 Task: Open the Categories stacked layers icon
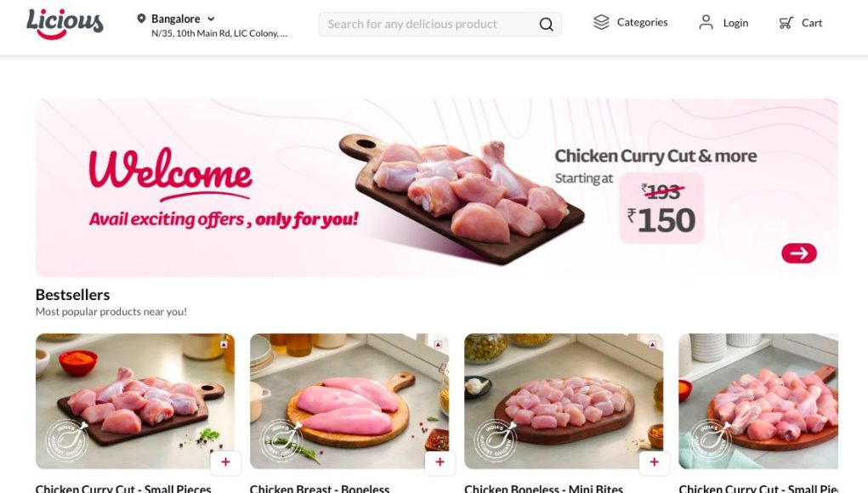click(x=601, y=22)
